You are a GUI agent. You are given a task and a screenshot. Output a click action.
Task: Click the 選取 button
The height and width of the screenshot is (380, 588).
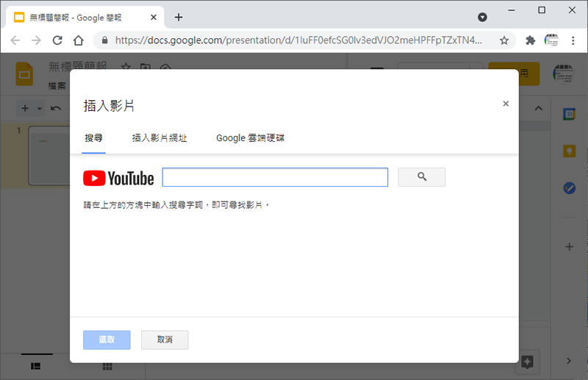tap(107, 340)
